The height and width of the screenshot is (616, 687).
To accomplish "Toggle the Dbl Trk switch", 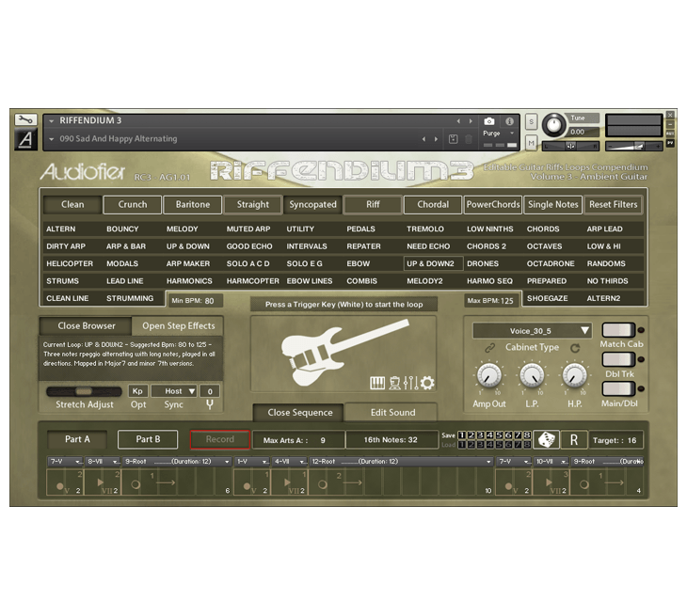I will click(x=618, y=359).
